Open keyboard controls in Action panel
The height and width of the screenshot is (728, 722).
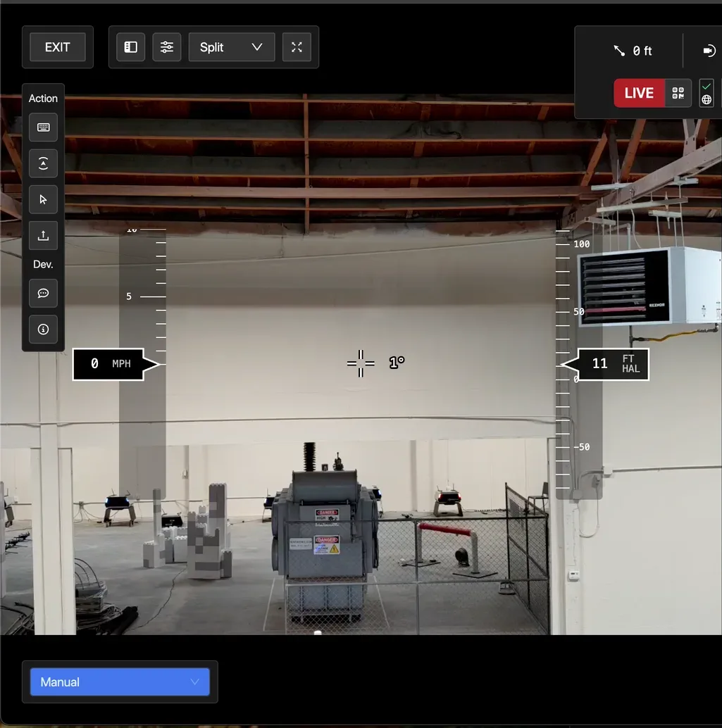43,127
